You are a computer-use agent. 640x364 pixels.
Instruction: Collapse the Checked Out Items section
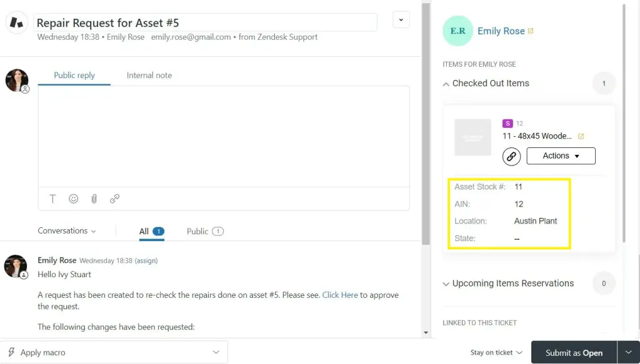click(446, 83)
